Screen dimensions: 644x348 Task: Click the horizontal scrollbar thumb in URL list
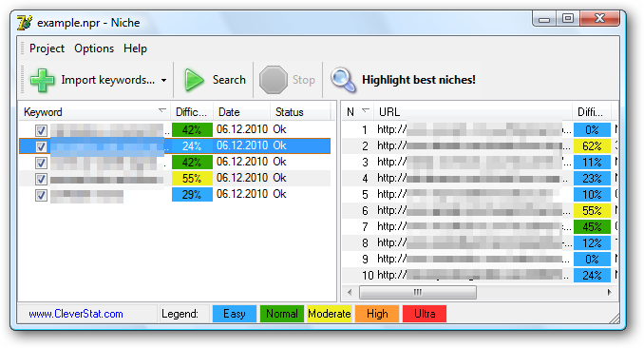418,293
